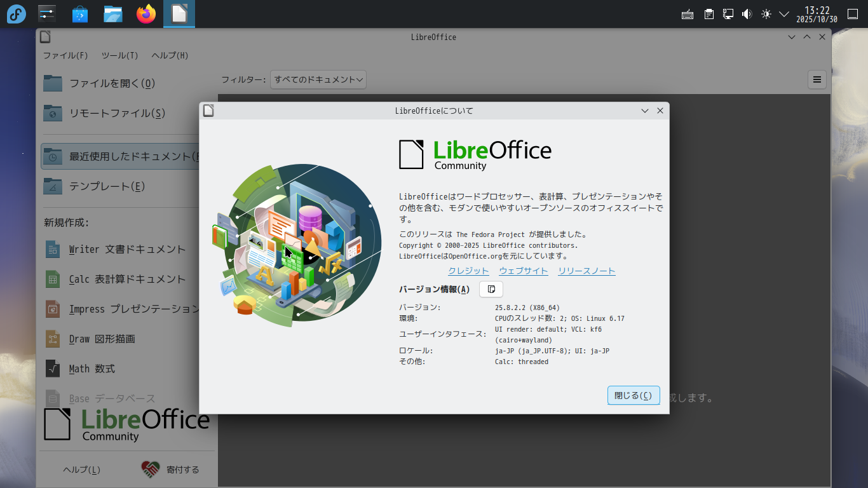868x488 pixels.
Task: Open the clipboard tray icon
Action: click(709, 14)
